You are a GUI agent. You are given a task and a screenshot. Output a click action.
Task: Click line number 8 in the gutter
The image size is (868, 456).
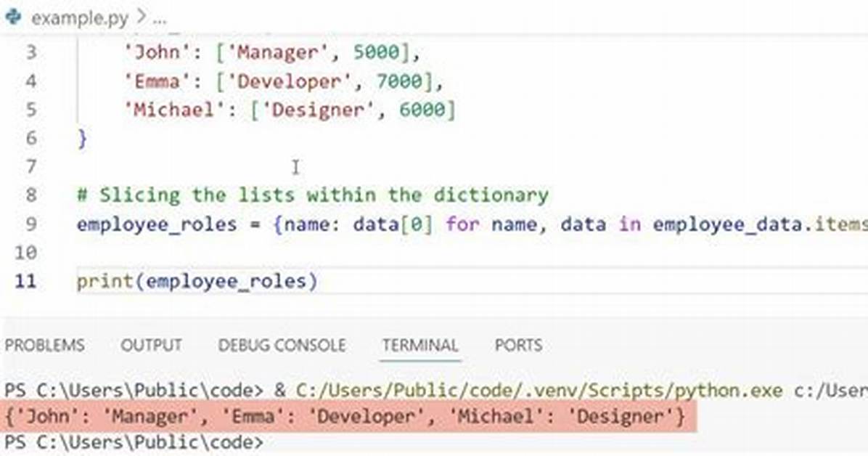[x=31, y=195]
